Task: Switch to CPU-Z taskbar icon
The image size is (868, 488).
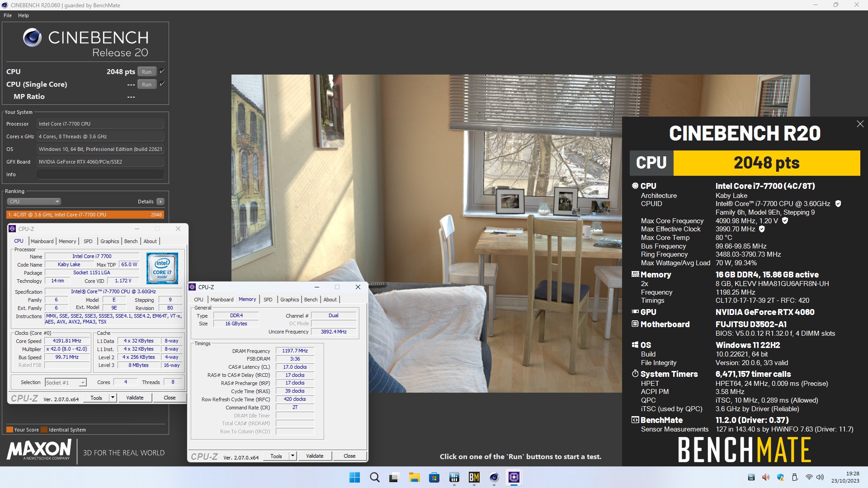Action: (514, 478)
